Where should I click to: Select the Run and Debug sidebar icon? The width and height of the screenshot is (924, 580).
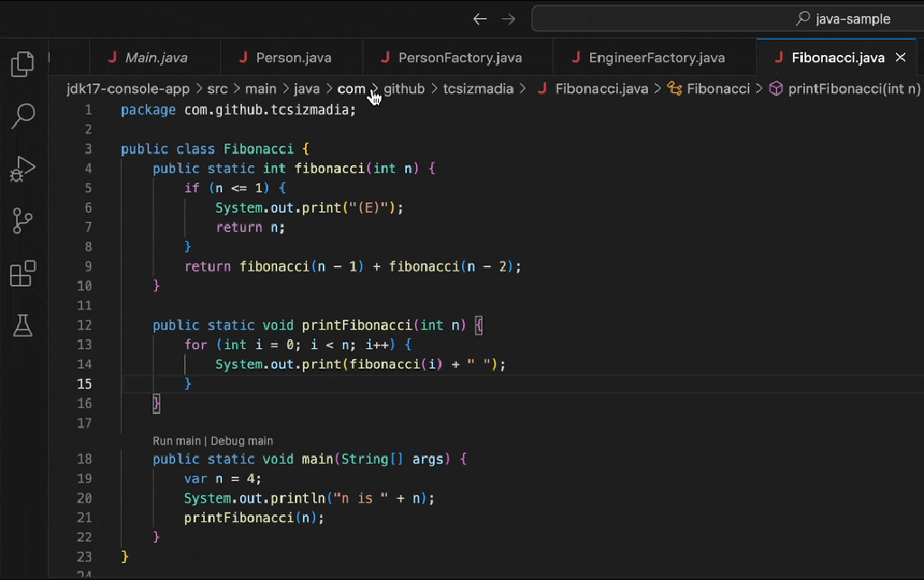pos(23,168)
